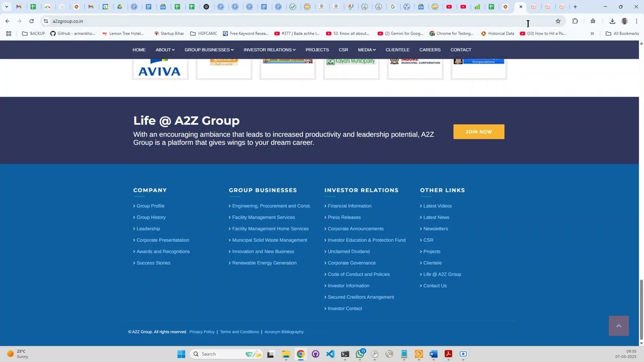Screen dimensions: 644x362
Task: Expand the MEDIA navigation dropdown
Action: (x=367, y=50)
